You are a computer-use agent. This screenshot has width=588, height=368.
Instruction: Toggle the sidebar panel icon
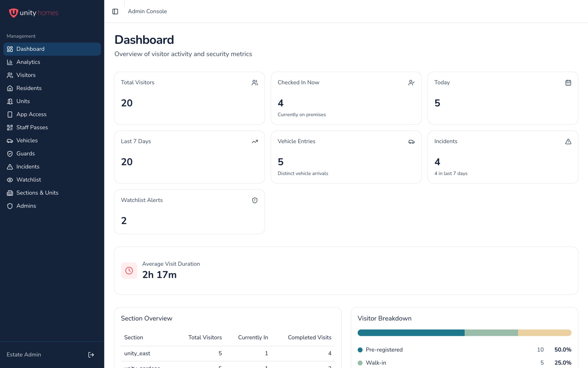click(x=115, y=11)
